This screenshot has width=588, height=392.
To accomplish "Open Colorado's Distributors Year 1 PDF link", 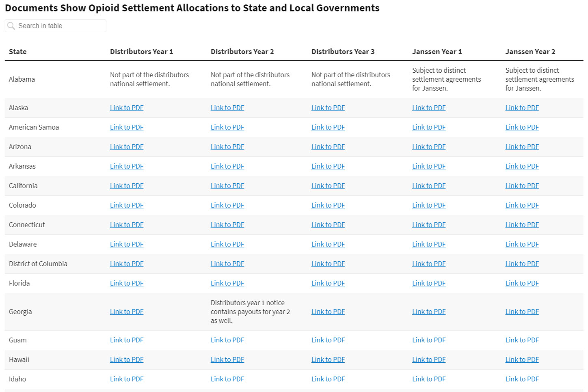I will tap(127, 205).
